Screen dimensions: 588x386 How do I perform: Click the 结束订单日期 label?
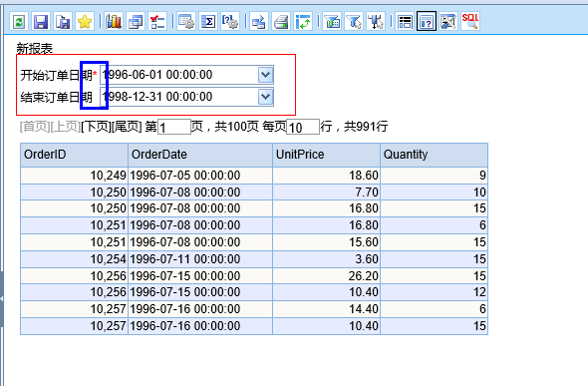point(56,97)
